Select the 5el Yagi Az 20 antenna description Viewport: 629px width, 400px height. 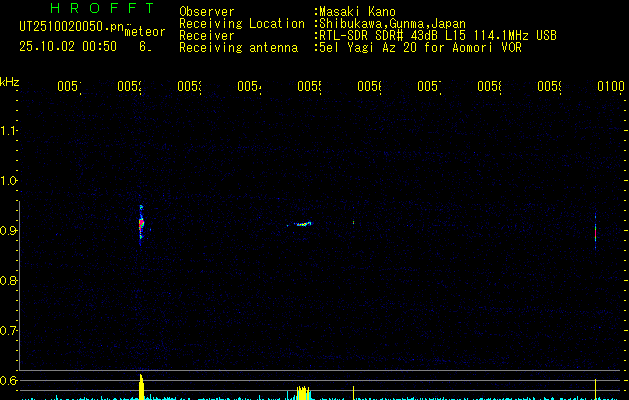[420, 48]
